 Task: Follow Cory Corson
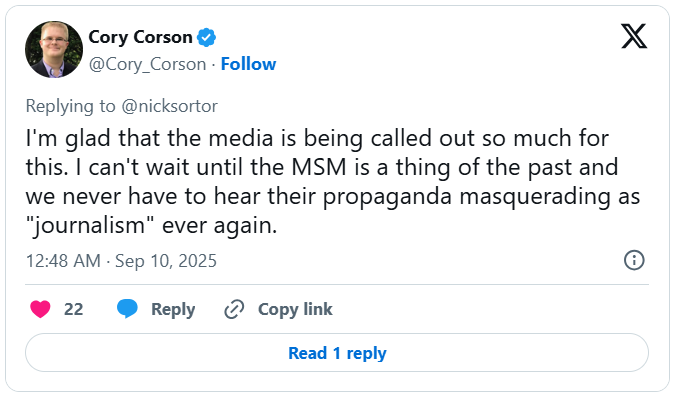pyautogui.click(x=248, y=64)
